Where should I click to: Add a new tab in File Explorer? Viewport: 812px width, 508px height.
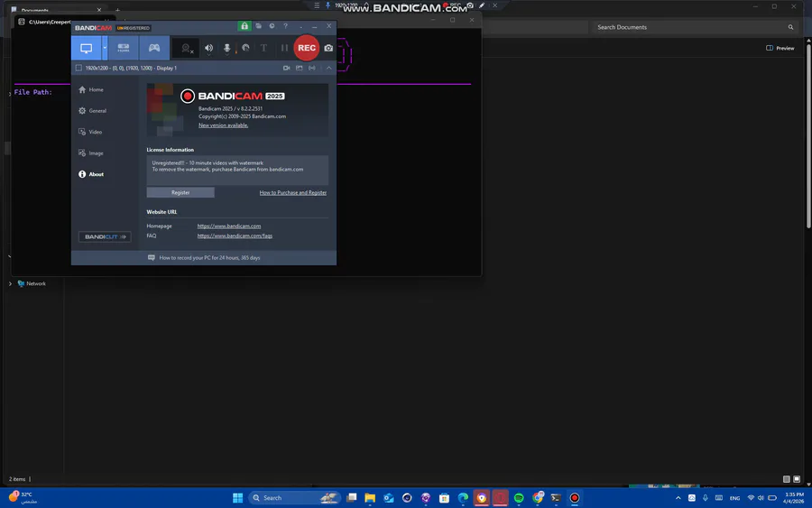[x=117, y=10]
